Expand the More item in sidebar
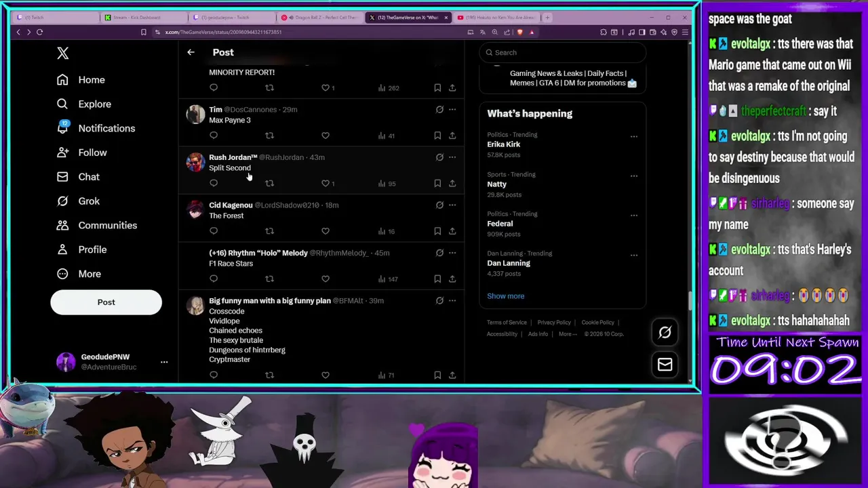868x488 pixels. click(79, 274)
